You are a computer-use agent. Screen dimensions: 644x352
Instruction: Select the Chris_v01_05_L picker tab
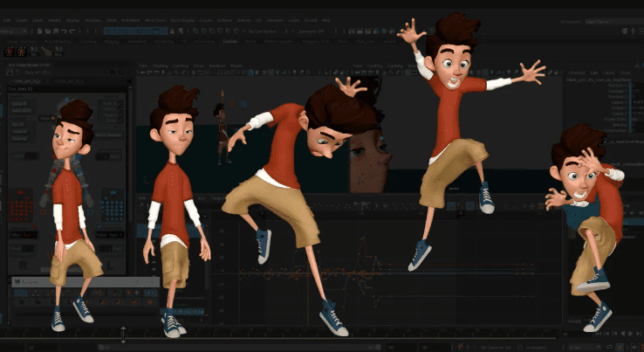26,81
